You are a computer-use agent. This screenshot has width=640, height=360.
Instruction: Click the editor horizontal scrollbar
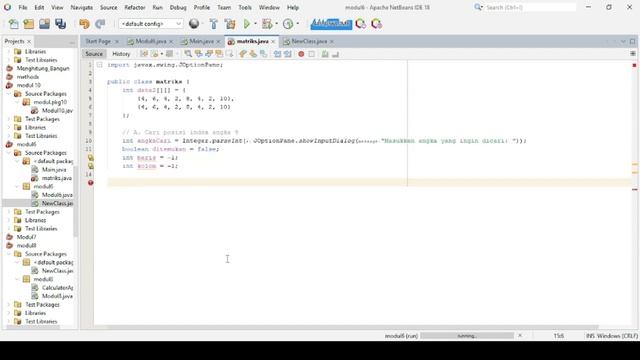[353, 327]
